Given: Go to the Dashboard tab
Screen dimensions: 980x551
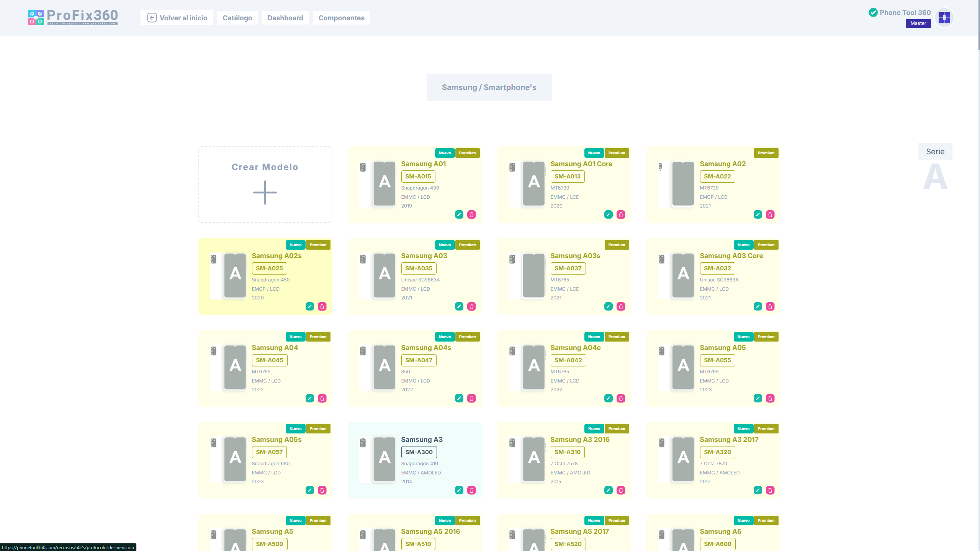Looking at the screenshot, I should tap(285, 18).
